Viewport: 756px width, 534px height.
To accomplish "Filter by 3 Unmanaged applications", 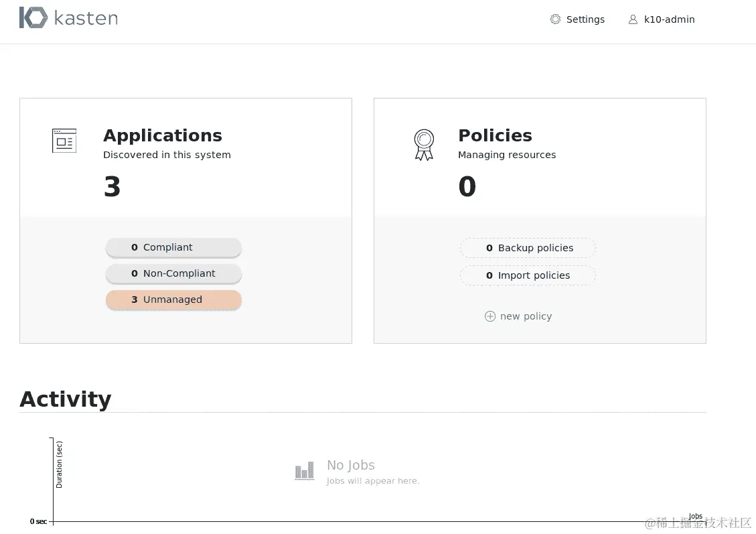I will point(173,299).
